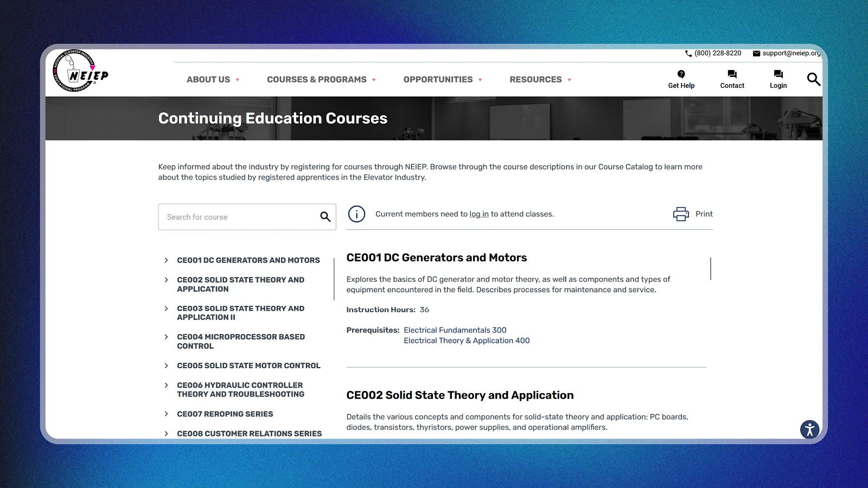The image size is (868, 488).
Task: Open the OPPORTUNITIES menu
Action: click(x=438, y=80)
